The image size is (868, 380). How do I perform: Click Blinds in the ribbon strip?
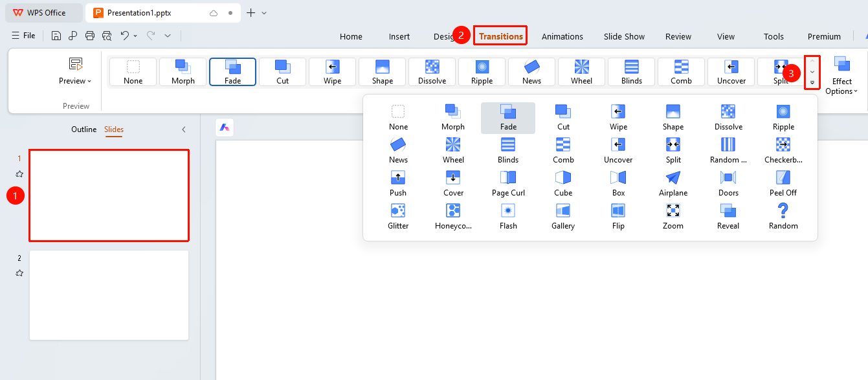pos(632,72)
